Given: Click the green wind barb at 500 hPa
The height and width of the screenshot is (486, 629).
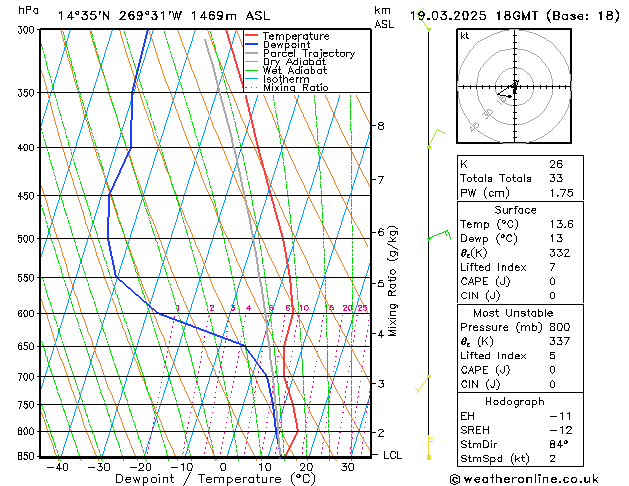Looking at the screenshot, I should pos(439,235).
